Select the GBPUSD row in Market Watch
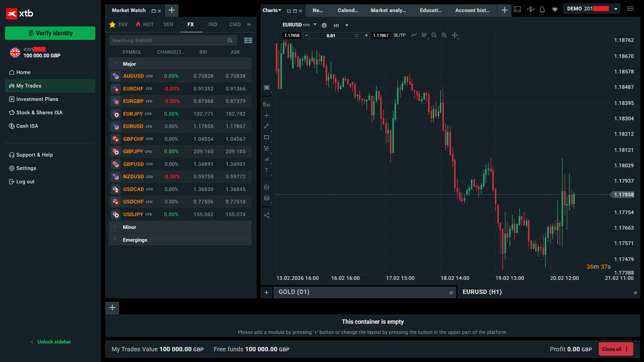Screen dimensions: 644x362 180,164
